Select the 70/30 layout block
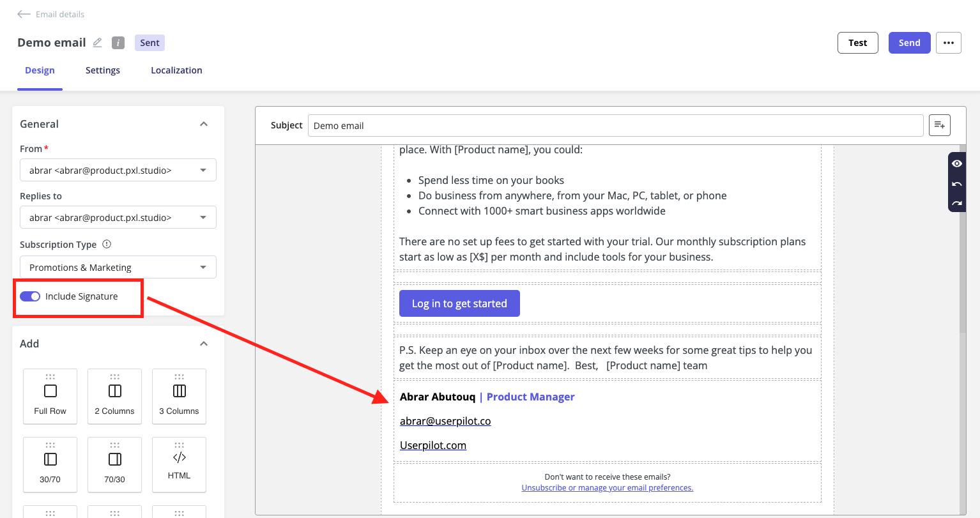Image resolution: width=980 pixels, height=518 pixels. [x=114, y=464]
